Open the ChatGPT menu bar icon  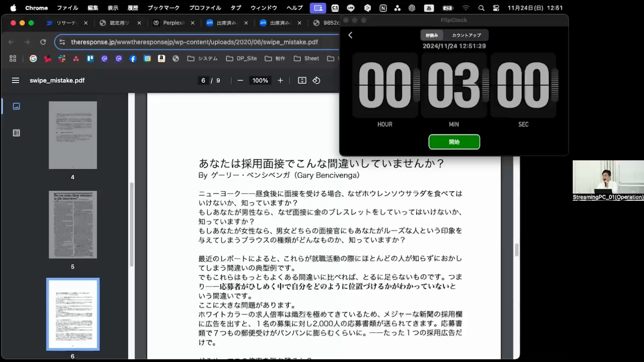coord(412,8)
